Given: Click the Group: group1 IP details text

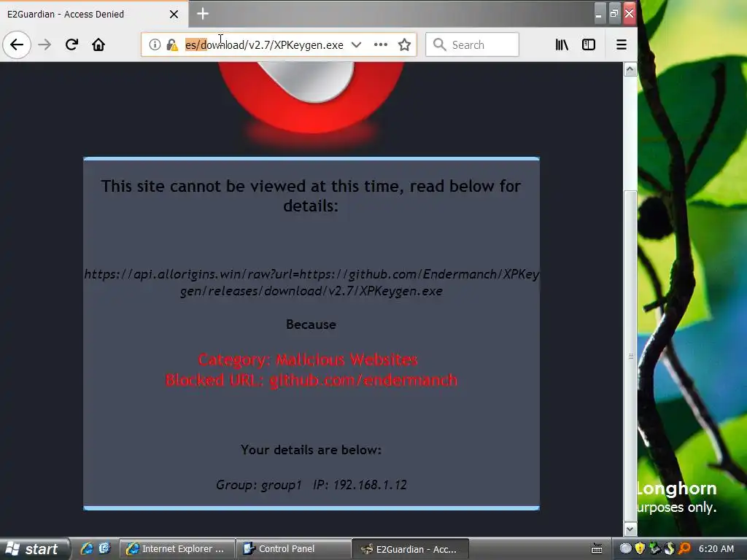Looking at the screenshot, I should [x=311, y=485].
